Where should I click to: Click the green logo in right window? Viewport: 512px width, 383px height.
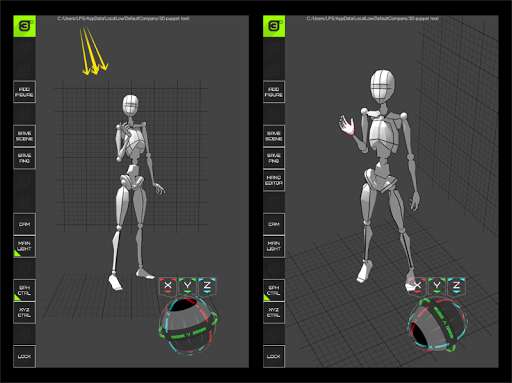(x=274, y=26)
